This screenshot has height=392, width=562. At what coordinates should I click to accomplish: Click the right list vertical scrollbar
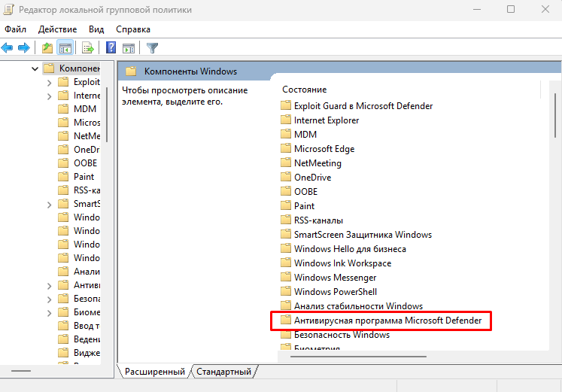point(555,115)
